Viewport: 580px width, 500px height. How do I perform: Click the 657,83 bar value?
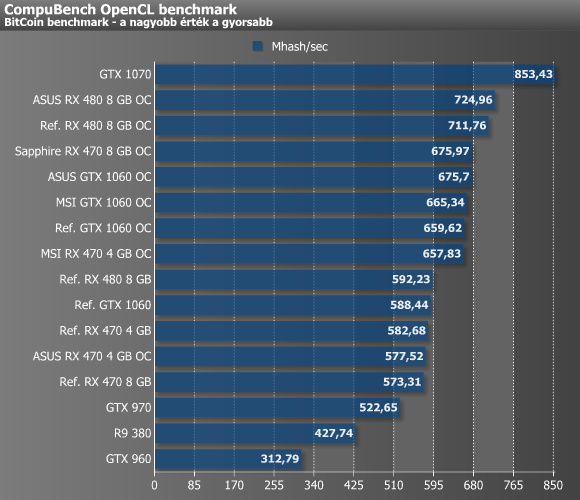442,254
